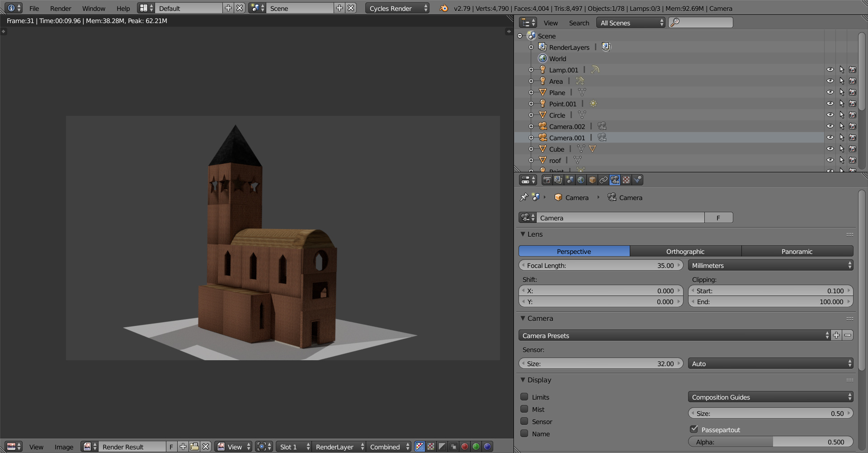Open the Render Layers properties tab
This screenshot has width=868, height=453.
click(x=558, y=180)
